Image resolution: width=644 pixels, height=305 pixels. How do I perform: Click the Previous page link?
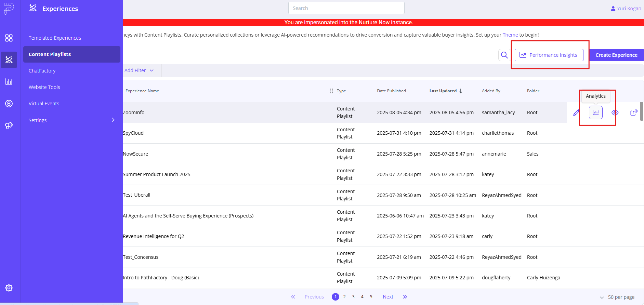coord(314,297)
